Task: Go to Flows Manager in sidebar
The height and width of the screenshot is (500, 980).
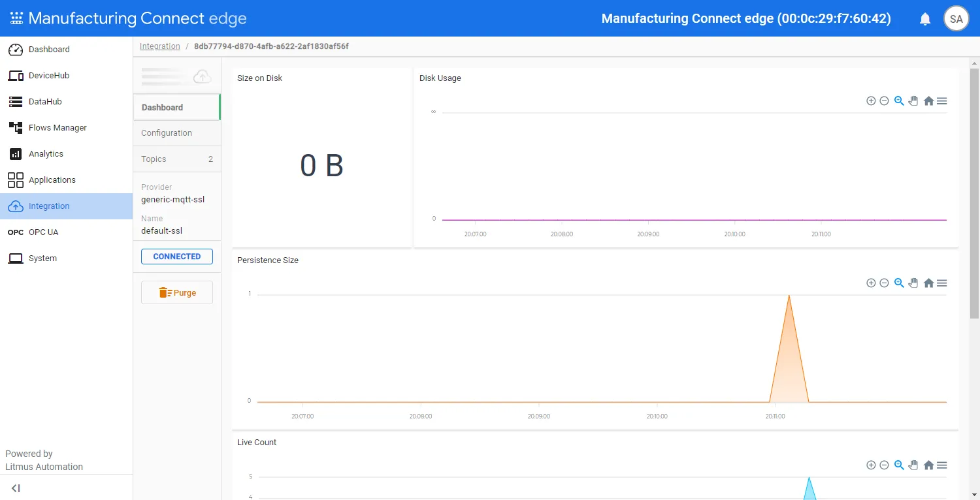Action: tap(66, 128)
